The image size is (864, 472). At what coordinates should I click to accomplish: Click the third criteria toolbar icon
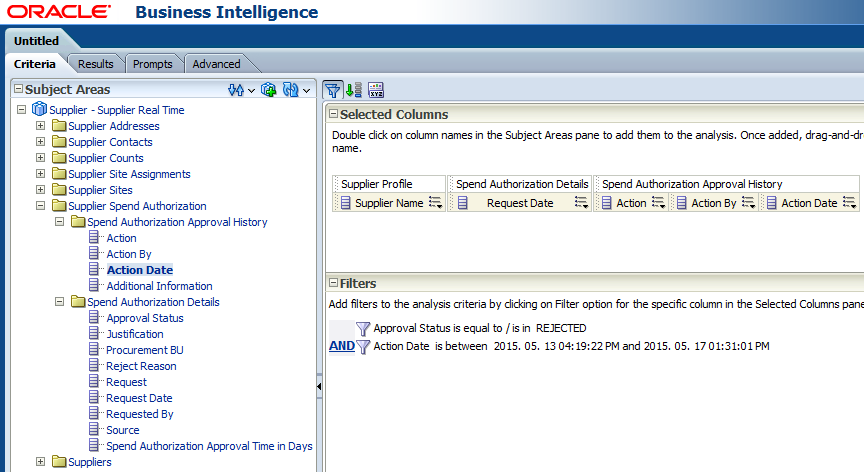coord(376,90)
